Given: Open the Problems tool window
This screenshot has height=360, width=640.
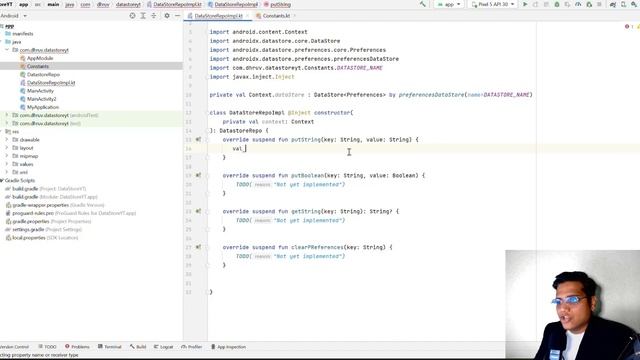Looking at the screenshot, I should pyautogui.click(x=77, y=347).
